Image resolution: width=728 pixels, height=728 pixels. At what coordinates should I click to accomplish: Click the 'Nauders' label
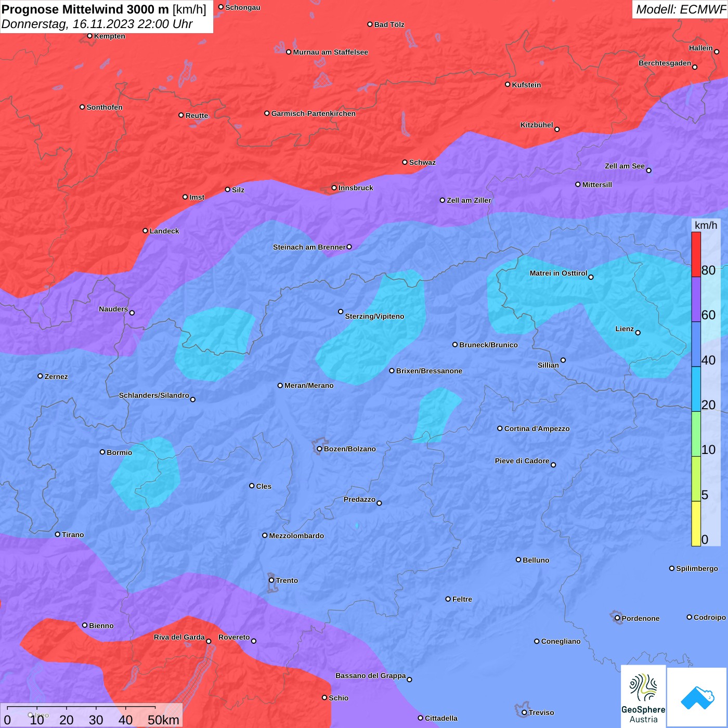coord(113,309)
